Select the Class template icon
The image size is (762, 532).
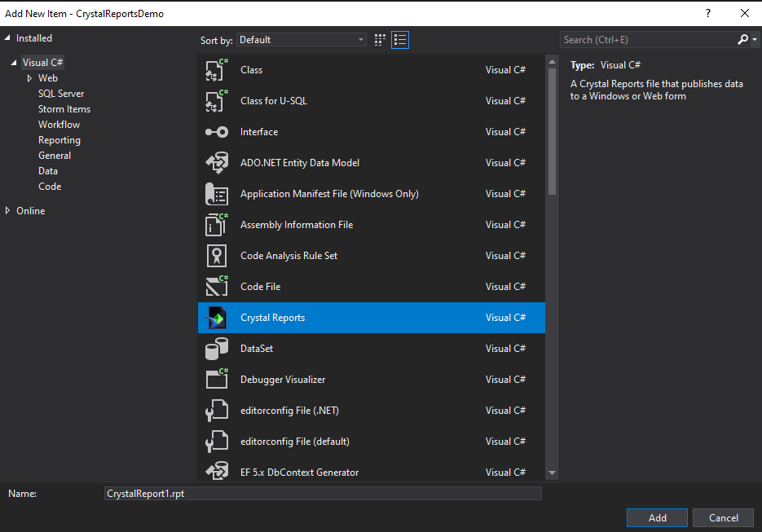click(217, 70)
